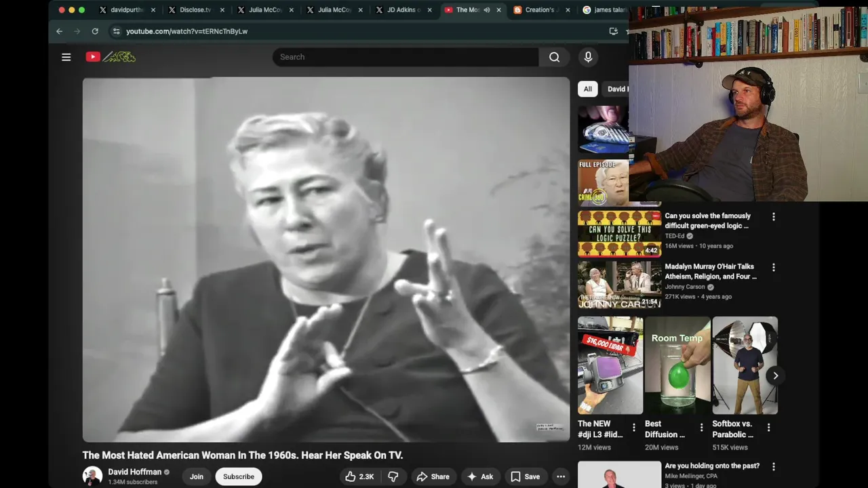Close the davidpurthe X tab

coord(153,10)
